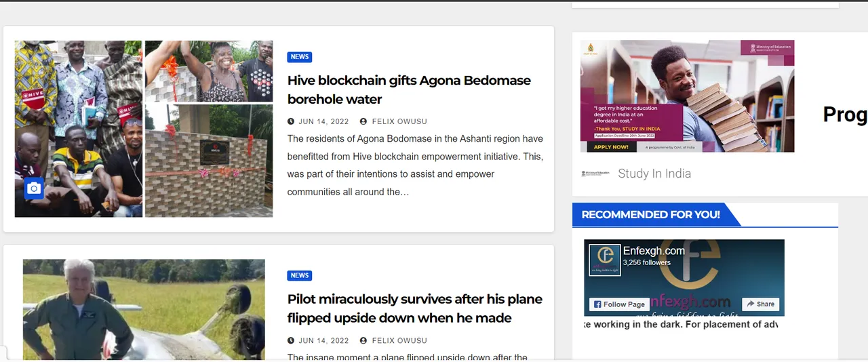Click the camera icon on the borehole photo
This screenshot has height=362, width=868.
pyautogui.click(x=34, y=188)
